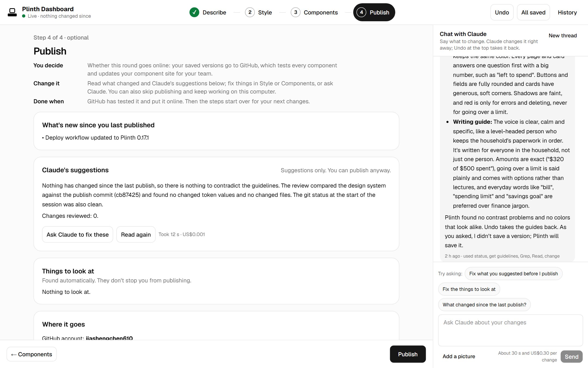Click the '2 h ago · used status' footer

click(502, 256)
